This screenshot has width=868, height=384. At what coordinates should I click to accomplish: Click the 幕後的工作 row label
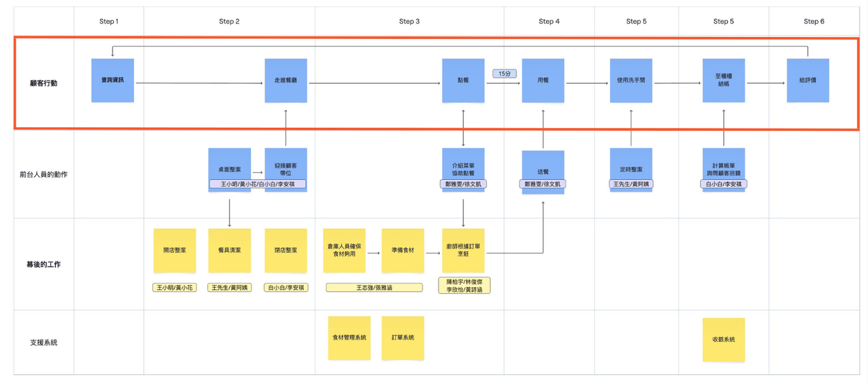(x=44, y=264)
